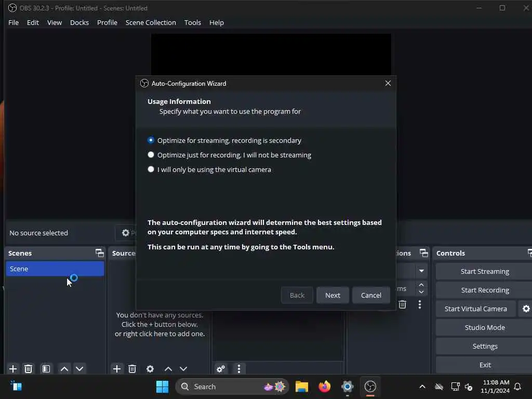Open clock and date on taskbar
Viewport: 532px width, 399px height.
(x=496, y=387)
